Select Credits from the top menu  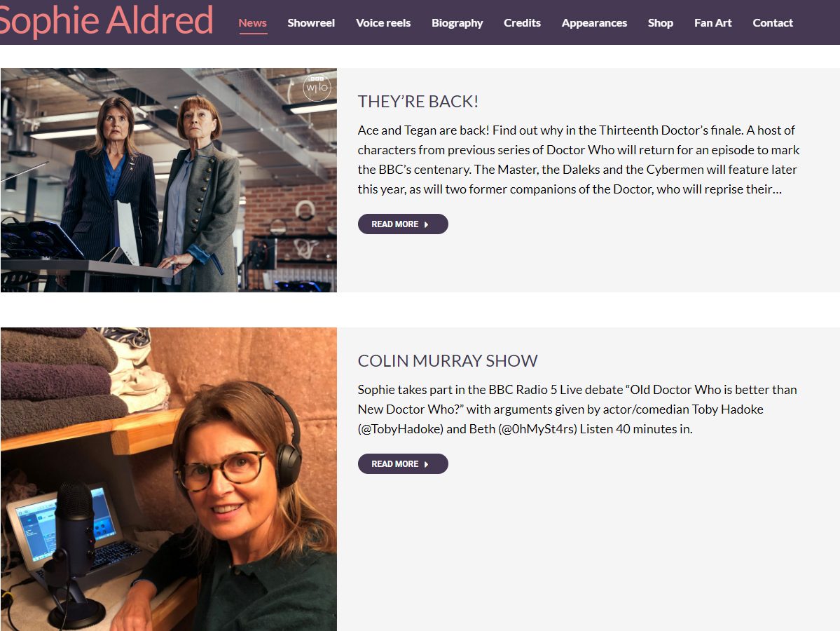tap(522, 22)
